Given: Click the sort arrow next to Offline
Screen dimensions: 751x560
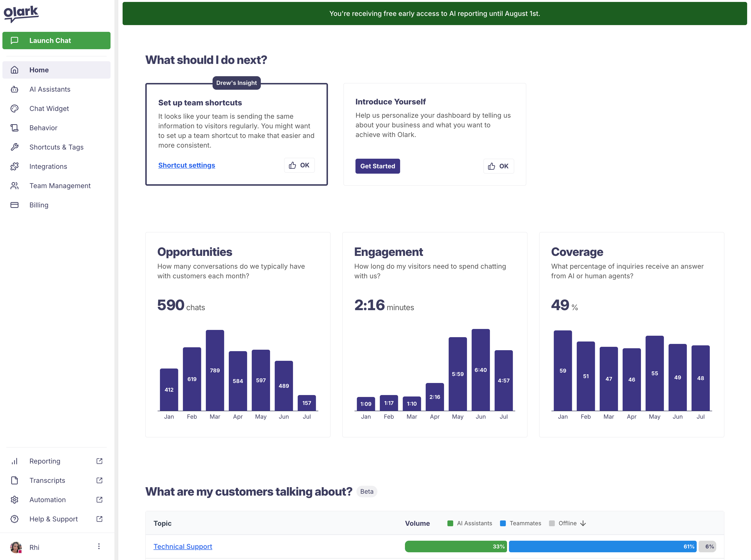Looking at the screenshot, I should point(583,523).
